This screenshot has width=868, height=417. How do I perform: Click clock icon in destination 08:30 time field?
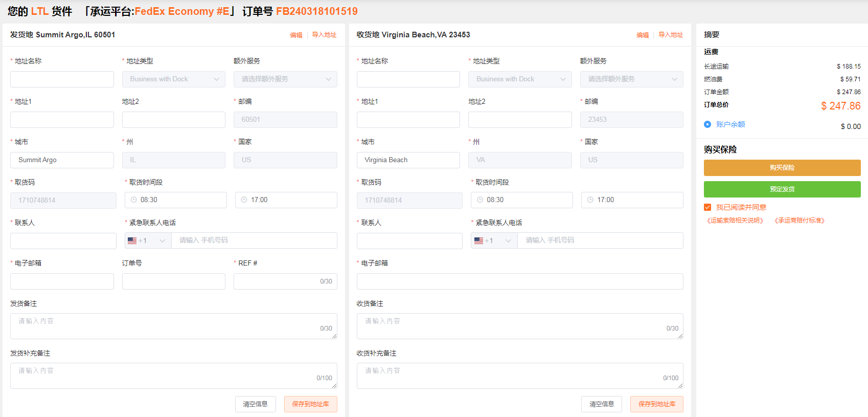tap(479, 200)
